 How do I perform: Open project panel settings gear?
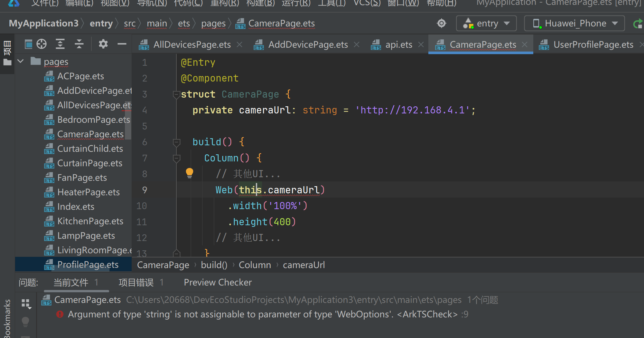click(x=103, y=44)
